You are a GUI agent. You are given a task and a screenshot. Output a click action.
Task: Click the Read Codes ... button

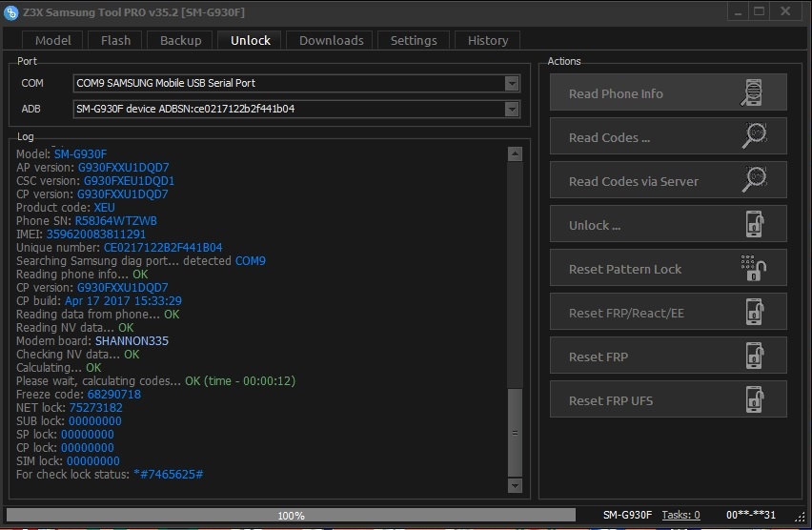[x=668, y=135]
